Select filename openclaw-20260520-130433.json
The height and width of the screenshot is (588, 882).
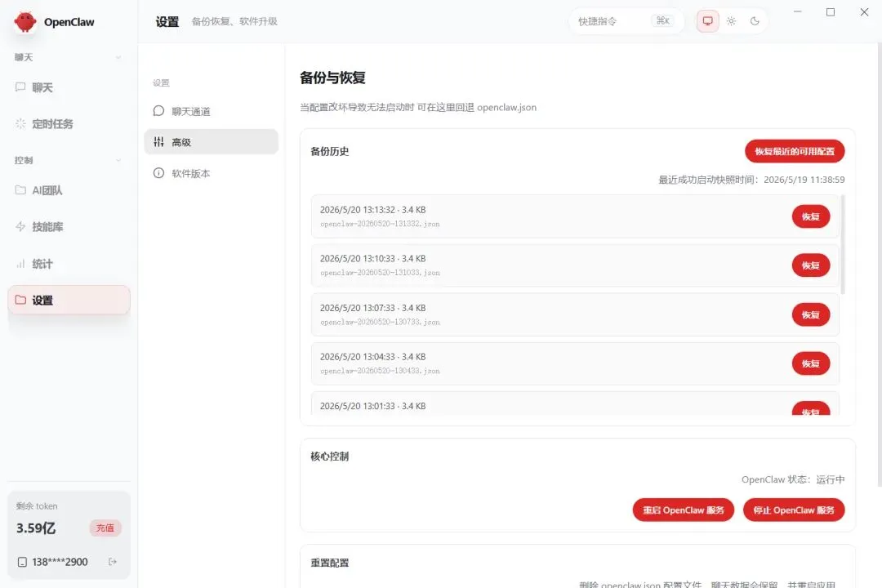pos(380,372)
